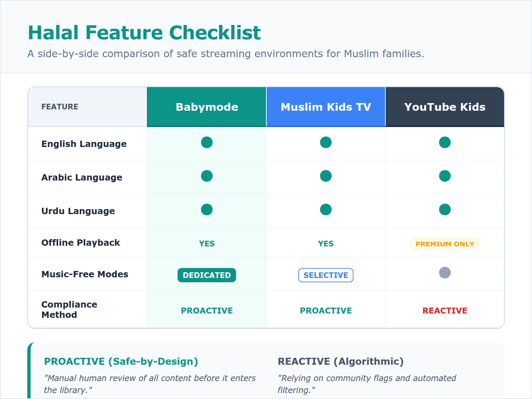
Task: Click the REACTIVE label under YouTube Kids
Action: [445, 311]
